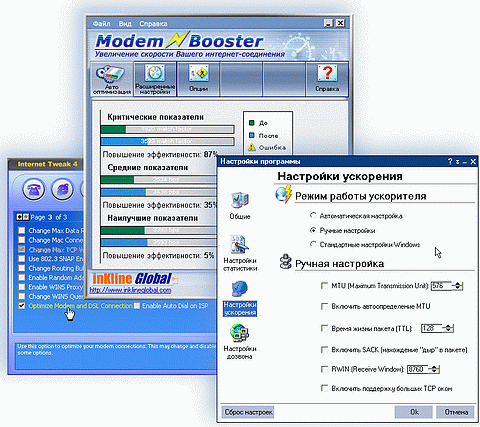The image size is (480, 427).
Task: Check Use 802.3 SNAP option
Action: click(22, 259)
